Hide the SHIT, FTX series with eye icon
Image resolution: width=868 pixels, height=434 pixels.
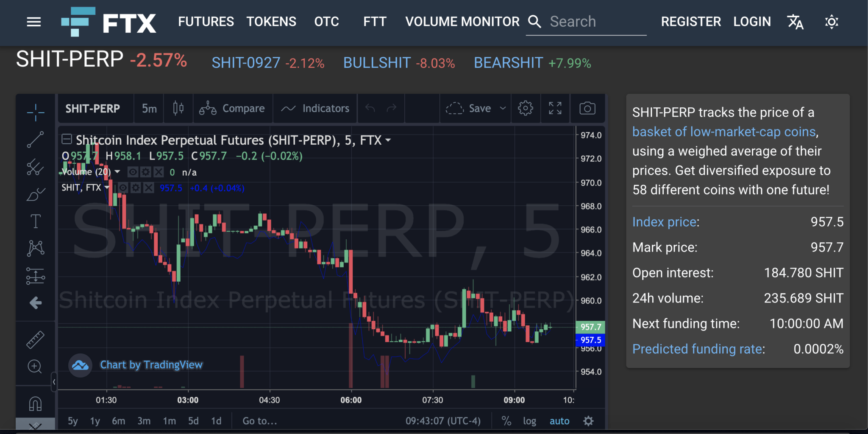pyautogui.click(x=123, y=188)
